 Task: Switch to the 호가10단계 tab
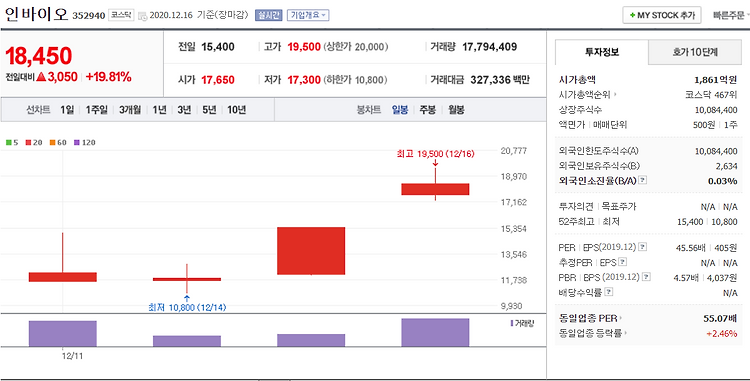[695, 53]
